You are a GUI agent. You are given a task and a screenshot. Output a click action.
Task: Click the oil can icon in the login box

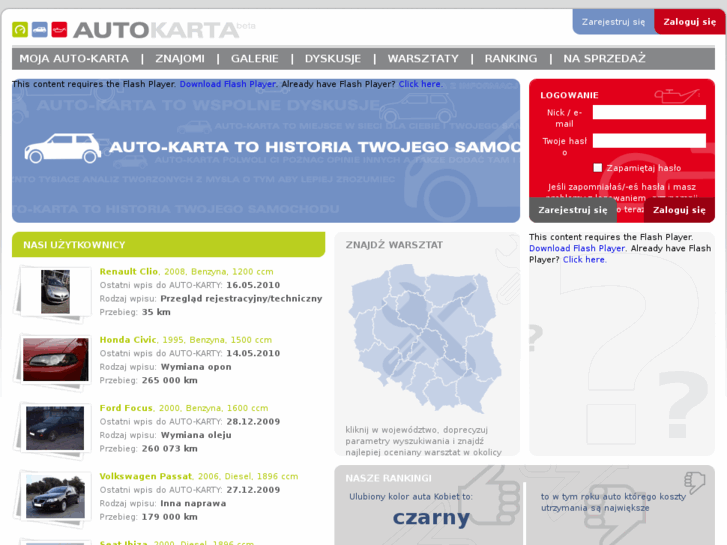[x=676, y=95]
